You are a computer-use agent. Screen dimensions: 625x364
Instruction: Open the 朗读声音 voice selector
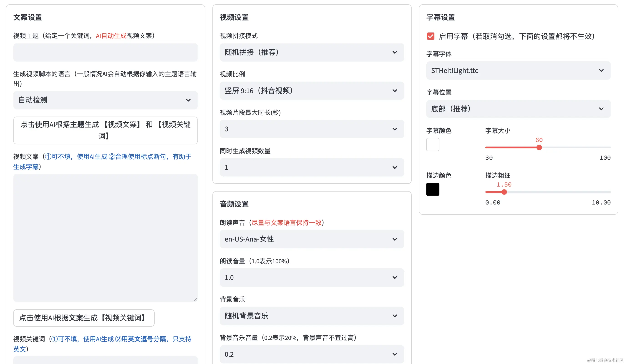pyautogui.click(x=312, y=239)
